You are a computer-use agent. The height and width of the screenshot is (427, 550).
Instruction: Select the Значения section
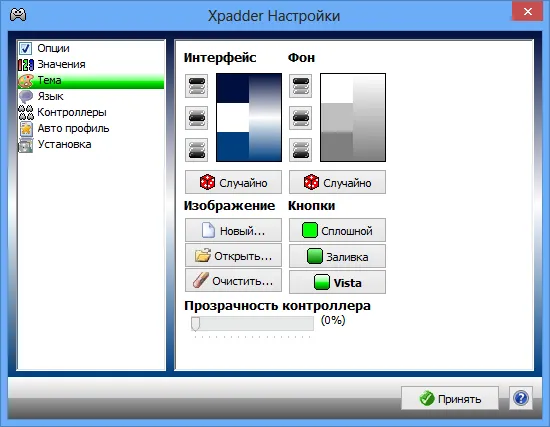91,65
